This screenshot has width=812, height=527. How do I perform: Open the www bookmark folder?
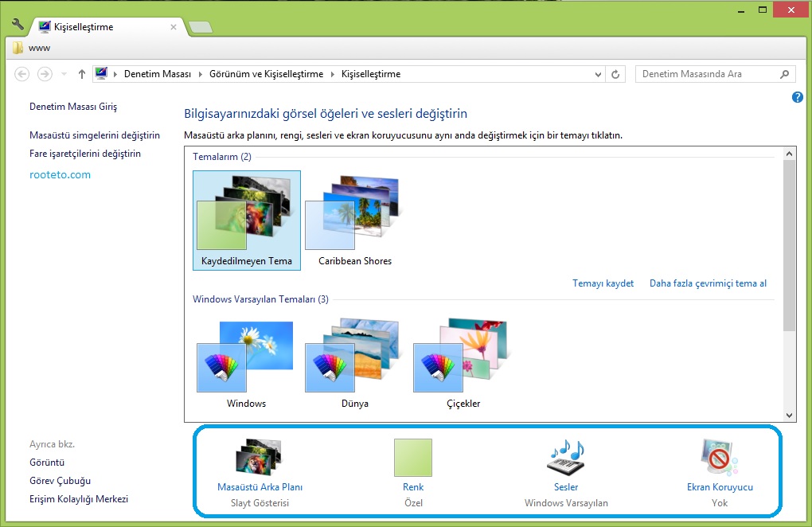(x=32, y=48)
